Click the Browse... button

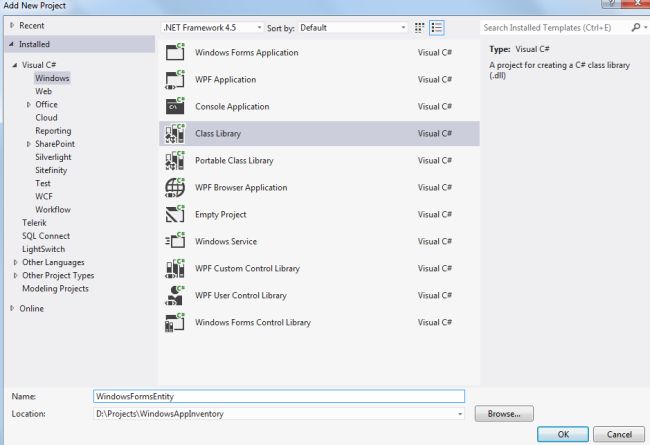tap(504, 414)
